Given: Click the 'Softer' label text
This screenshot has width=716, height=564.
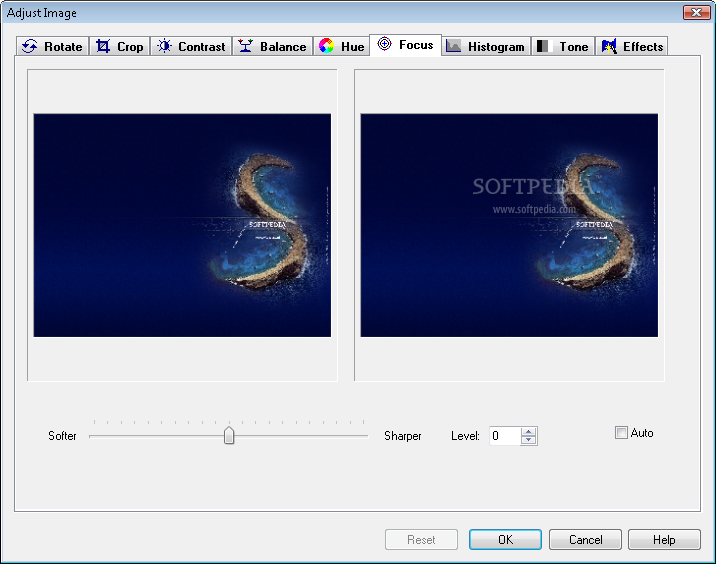Looking at the screenshot, I should pos(62,436).
